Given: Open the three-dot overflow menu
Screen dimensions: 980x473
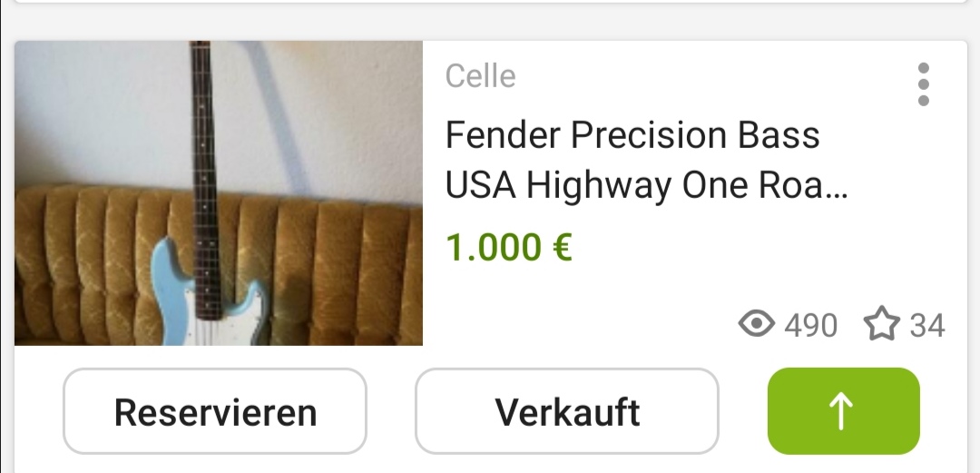Looking at the screenshot, I should [923, 84].
